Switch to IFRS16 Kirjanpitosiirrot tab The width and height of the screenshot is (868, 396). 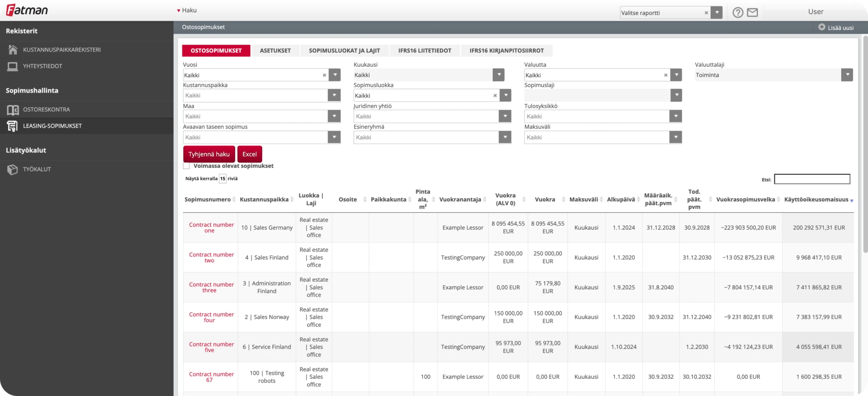[x=506, y=51]
